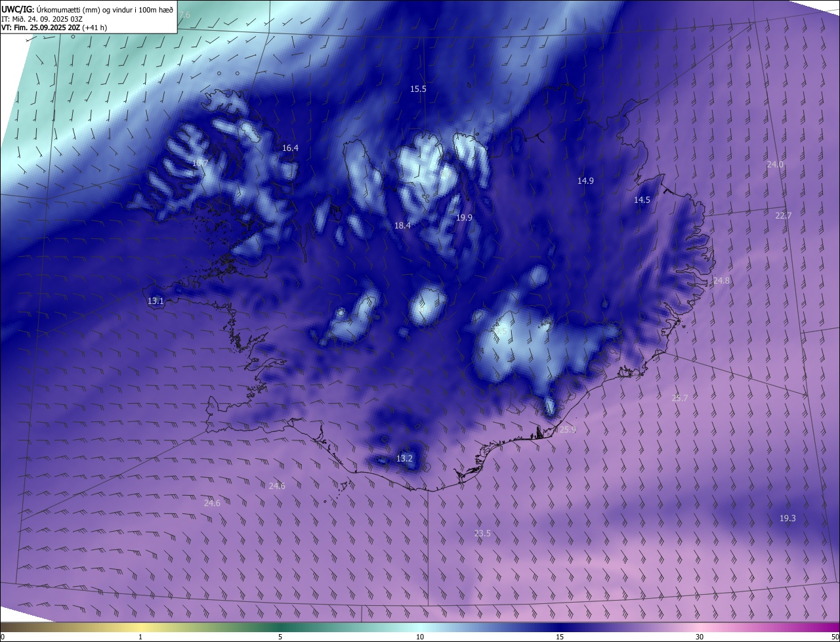840x642 pixels.
Task: Click the 16.4 value label on the map
Action: pyautogui.click(x=290, y=148)
